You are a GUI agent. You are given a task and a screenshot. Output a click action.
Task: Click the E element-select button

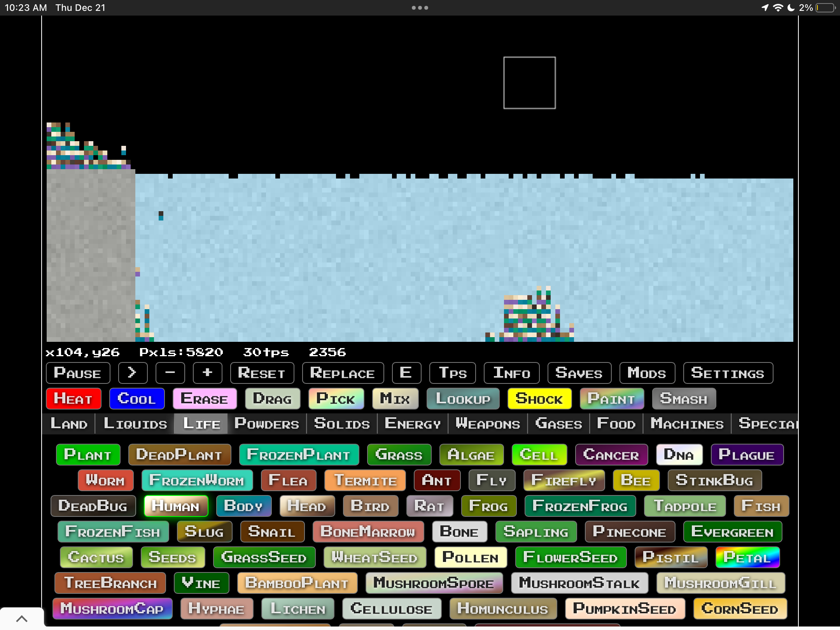(x=406, y=373)
